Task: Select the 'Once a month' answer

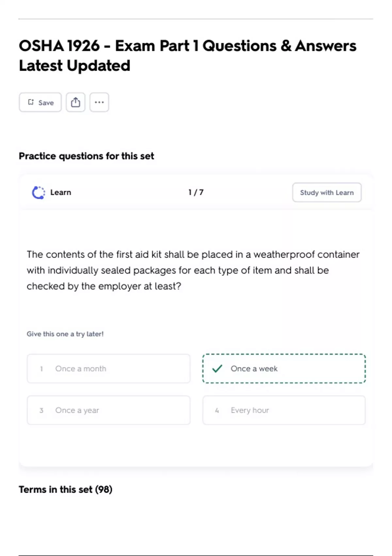Action: pos(108,369)
